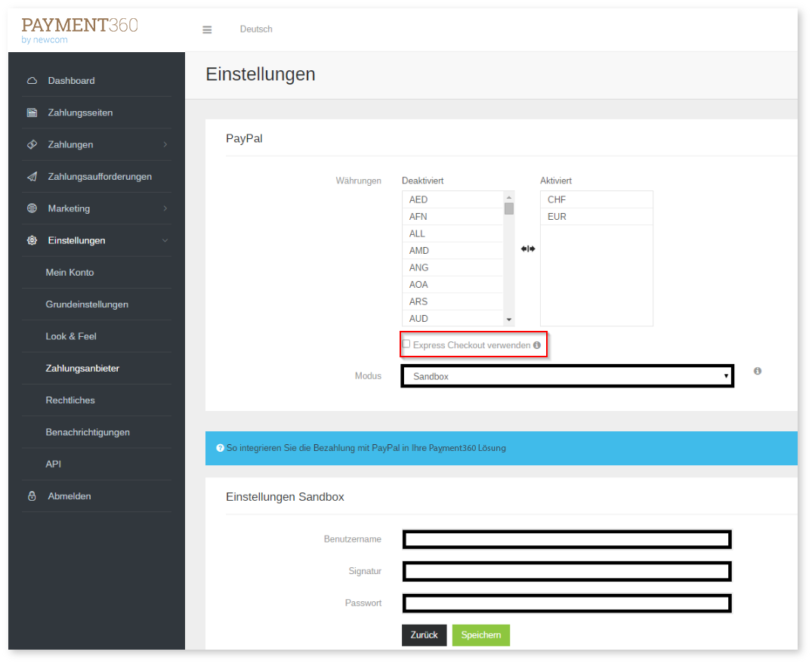Click the Zurück button
Viewport: 812px width, 664px height.
tap(424, 635)
